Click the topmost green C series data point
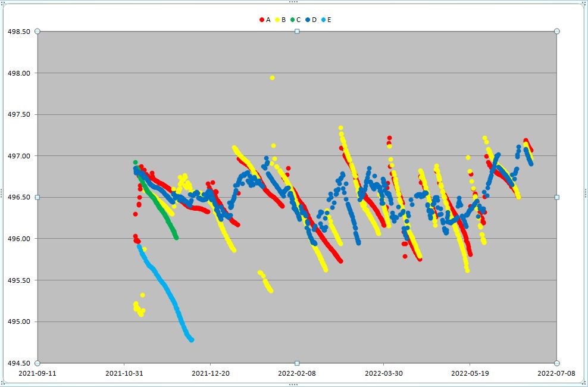Viewport: 588px width, 387px height. pos(135,162)
